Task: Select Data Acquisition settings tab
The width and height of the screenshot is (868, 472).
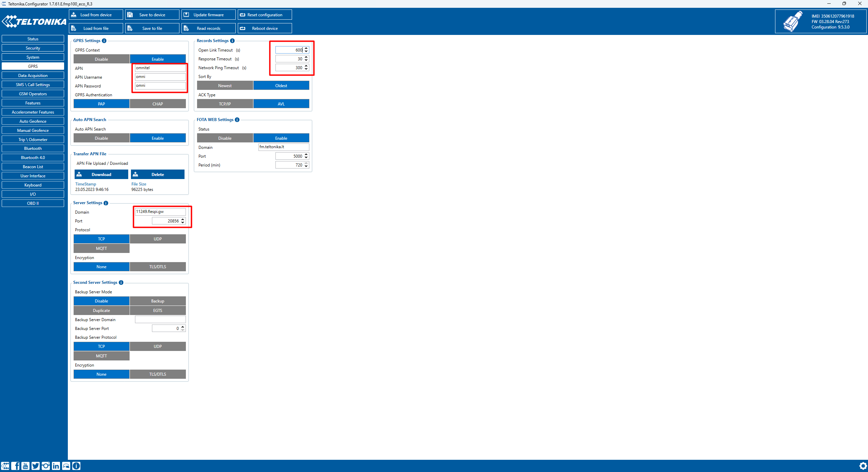Action: [x=33, y=75]
